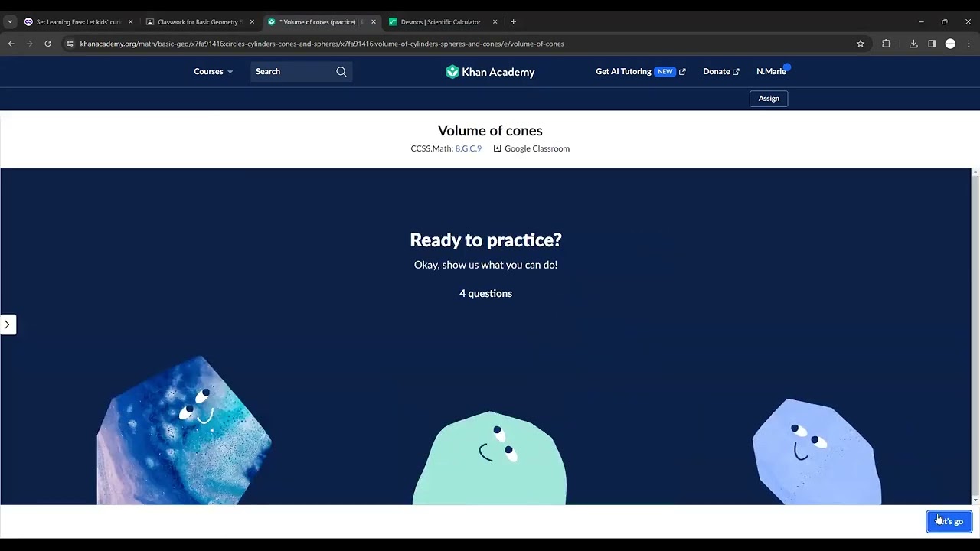
Task: Open the N.Marie account menu
Action: point(772,71)
